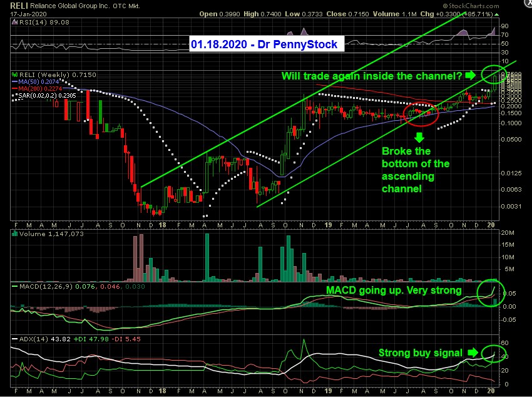The image size is (532, 397).
Task: Expand the ADX buy-signal circle annotation
Action: point(494,354)
